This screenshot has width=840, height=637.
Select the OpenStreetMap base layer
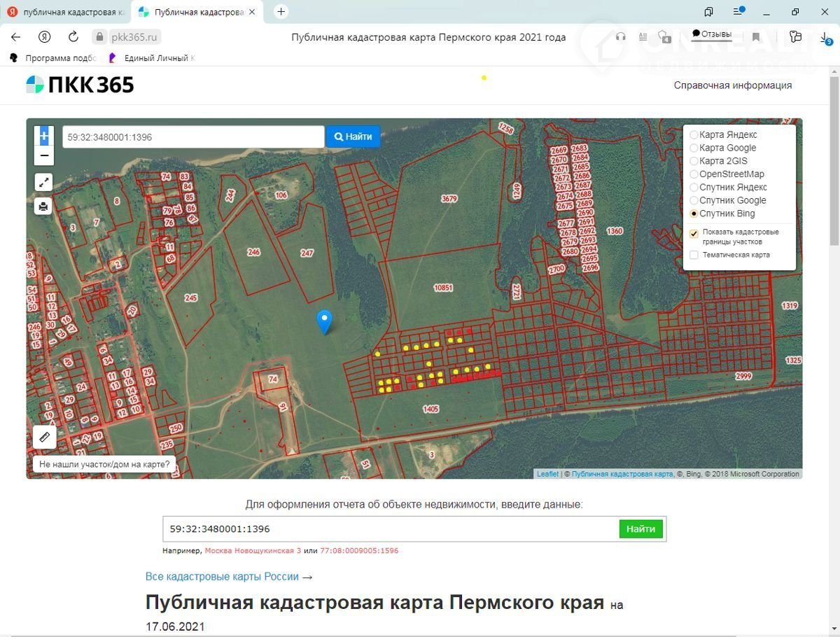pyautogui.click(x=694, y=174)
